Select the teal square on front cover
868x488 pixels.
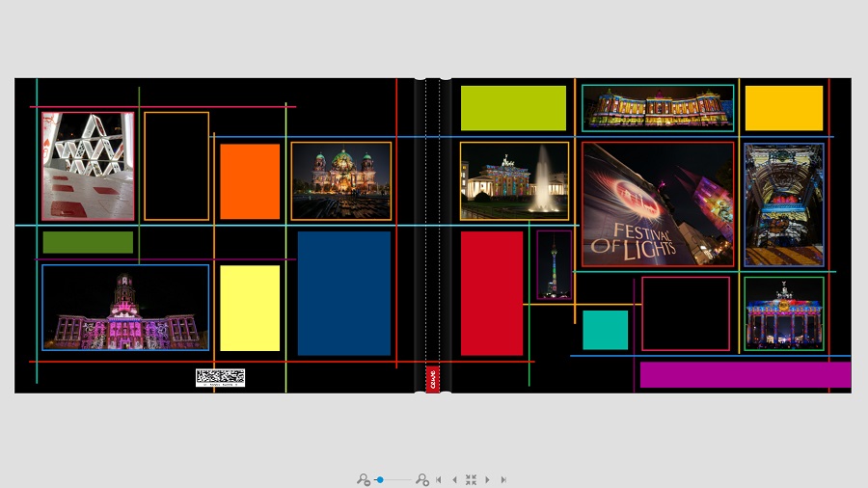605,330
